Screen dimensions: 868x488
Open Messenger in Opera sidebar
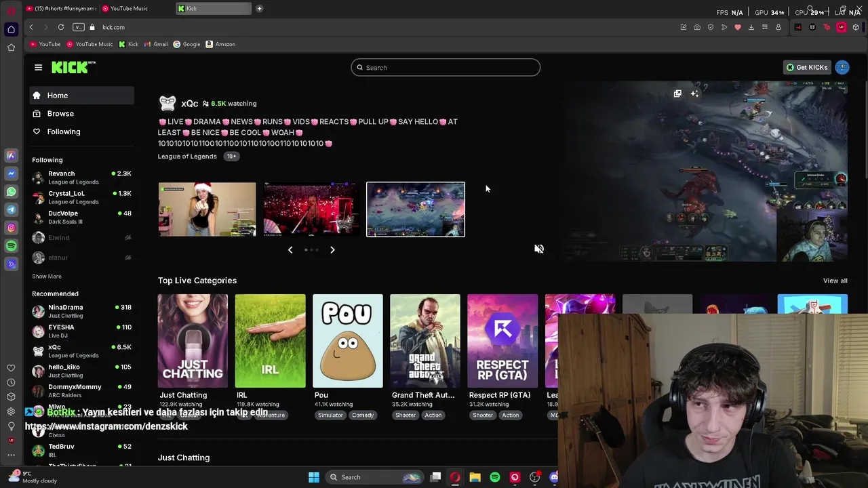11,174
